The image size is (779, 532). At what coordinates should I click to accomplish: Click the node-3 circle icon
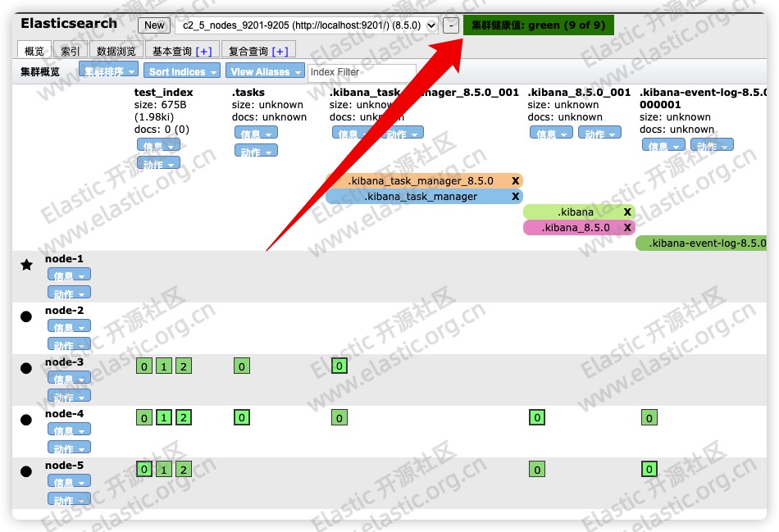[26, 368]
